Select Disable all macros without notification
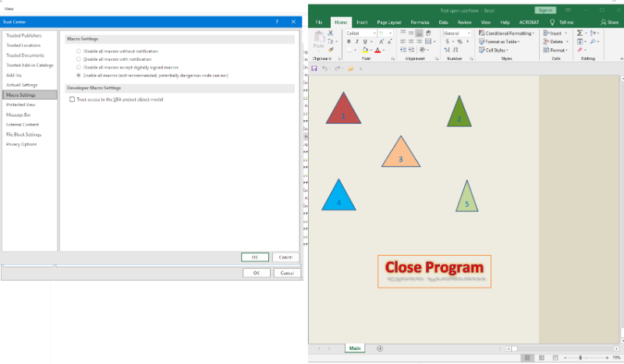Viewport: 624px width, 364px height. (x=79, y=51)
